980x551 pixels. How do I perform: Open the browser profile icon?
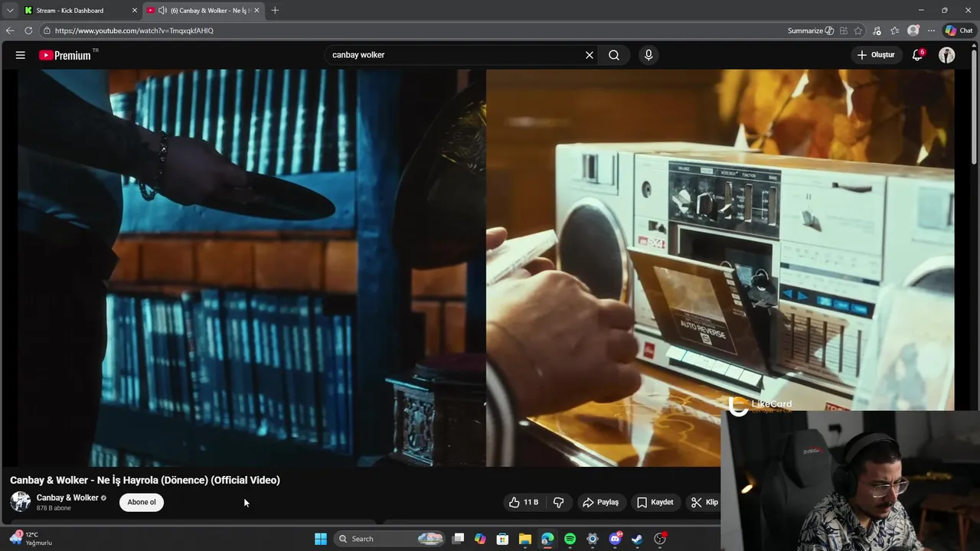[913, 31]
